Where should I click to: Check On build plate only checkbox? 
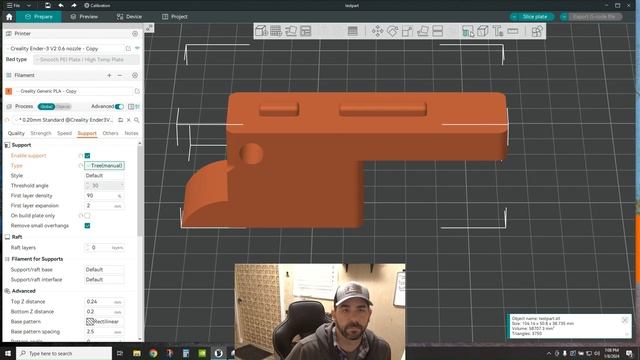point(87,216)
